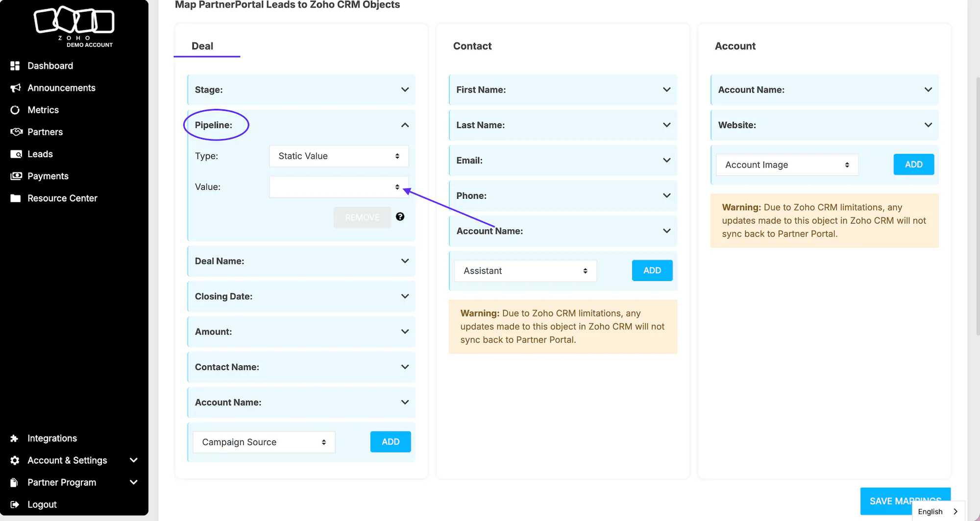Image resolution: width=980 pixels, height=521 pixels.
Task: Click the help question mark beside REMOVE
Action: click(400, 216)
